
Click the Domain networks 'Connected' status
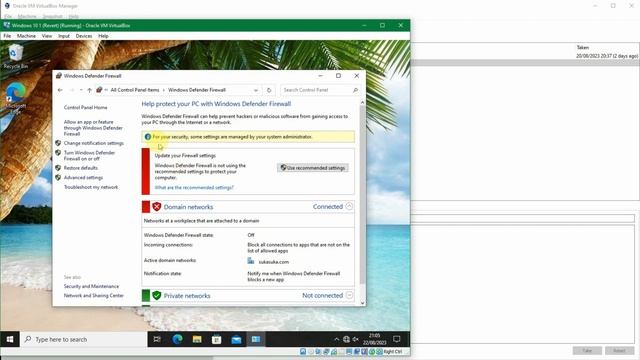point(328,207)
